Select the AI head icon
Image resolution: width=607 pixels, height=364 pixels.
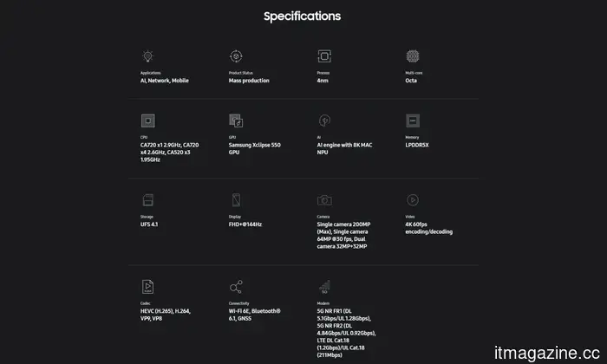click(x=324, y=120)
